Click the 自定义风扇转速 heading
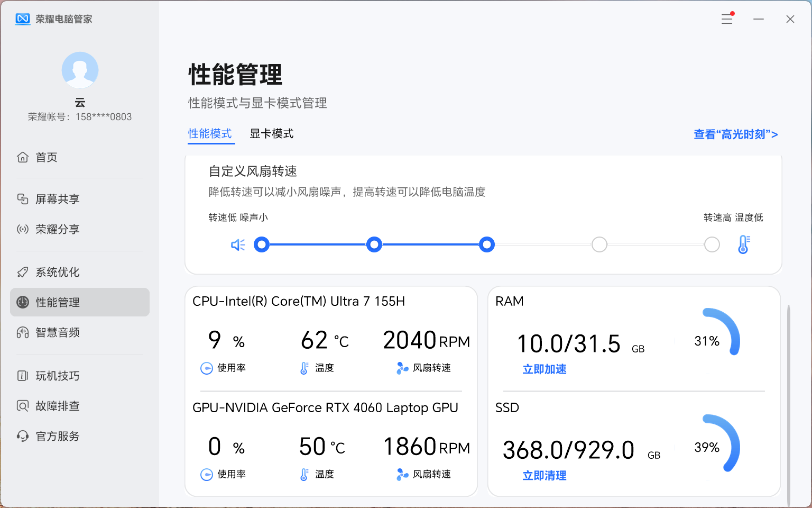 253,171
